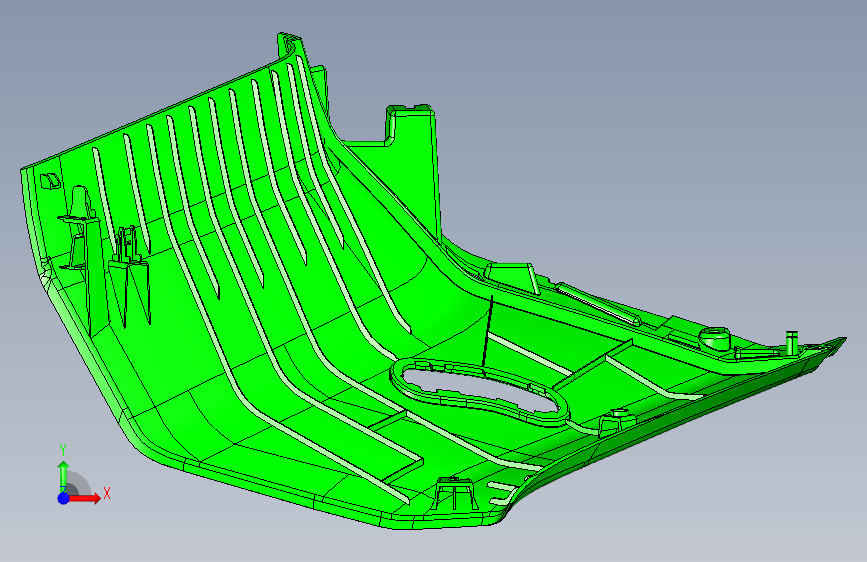Select the oval cutout opening in the model
The image size is (867, 562).
click(480, 390)
